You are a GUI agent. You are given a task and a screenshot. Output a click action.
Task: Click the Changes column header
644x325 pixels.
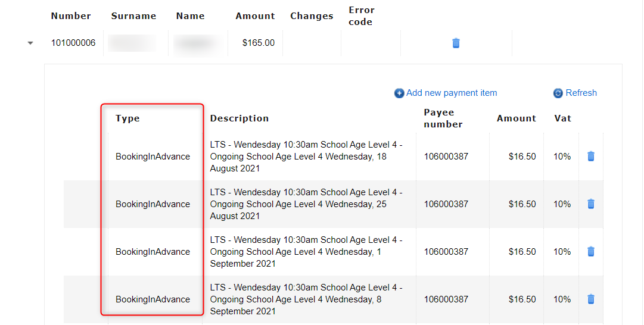coord(312,16)
